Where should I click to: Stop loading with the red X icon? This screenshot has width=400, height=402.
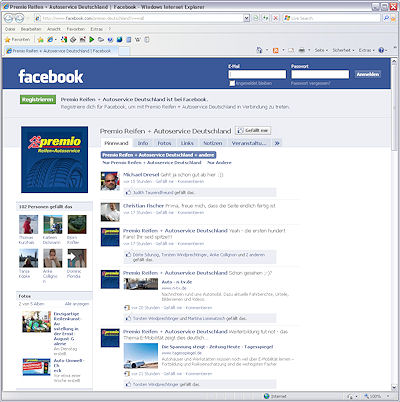coord(275,18)
